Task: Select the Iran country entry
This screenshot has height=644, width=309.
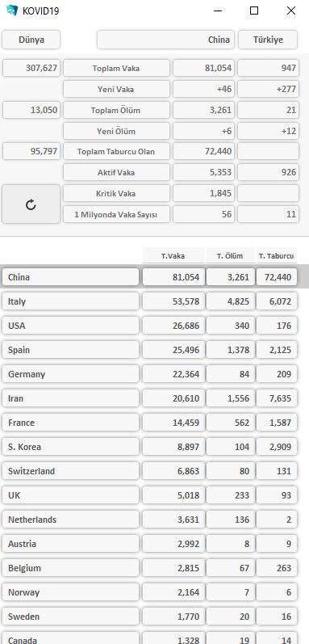Action: click(x=70, y=398)
